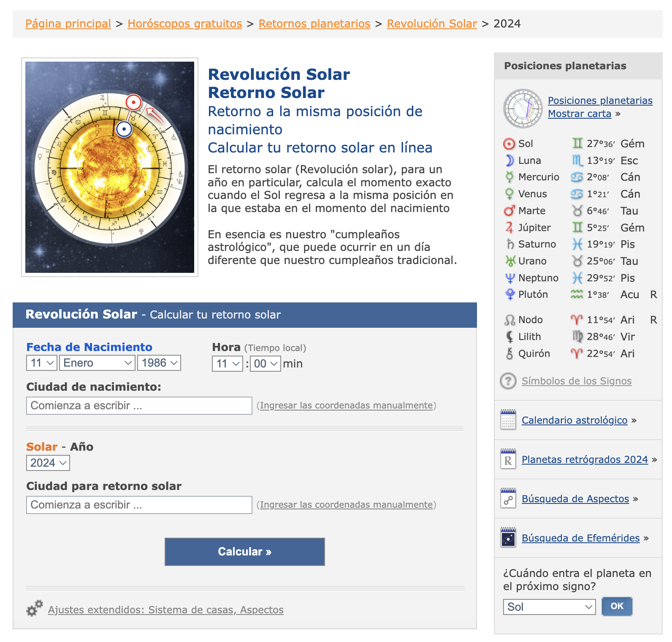Click the Búsqueda de Efemérides icon

[x=508, y=537]
